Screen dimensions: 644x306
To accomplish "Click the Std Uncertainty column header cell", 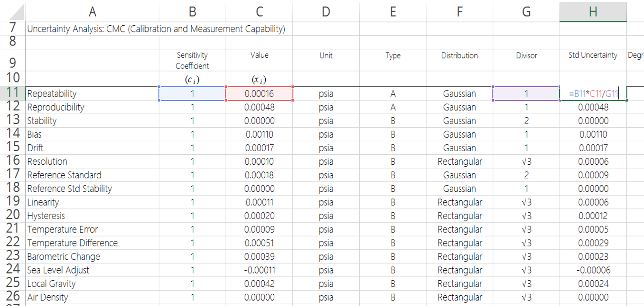I will click(593, 55).
